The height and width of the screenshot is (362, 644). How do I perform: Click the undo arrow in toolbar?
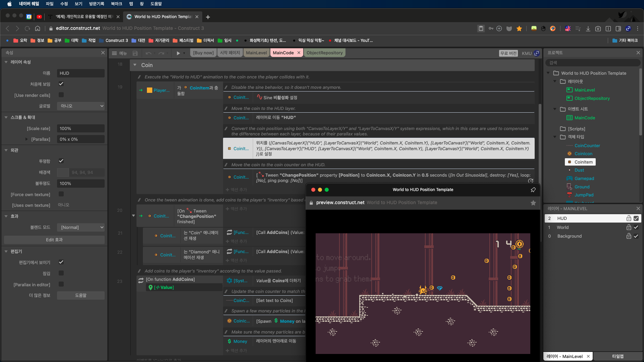[x=148, y=53]
